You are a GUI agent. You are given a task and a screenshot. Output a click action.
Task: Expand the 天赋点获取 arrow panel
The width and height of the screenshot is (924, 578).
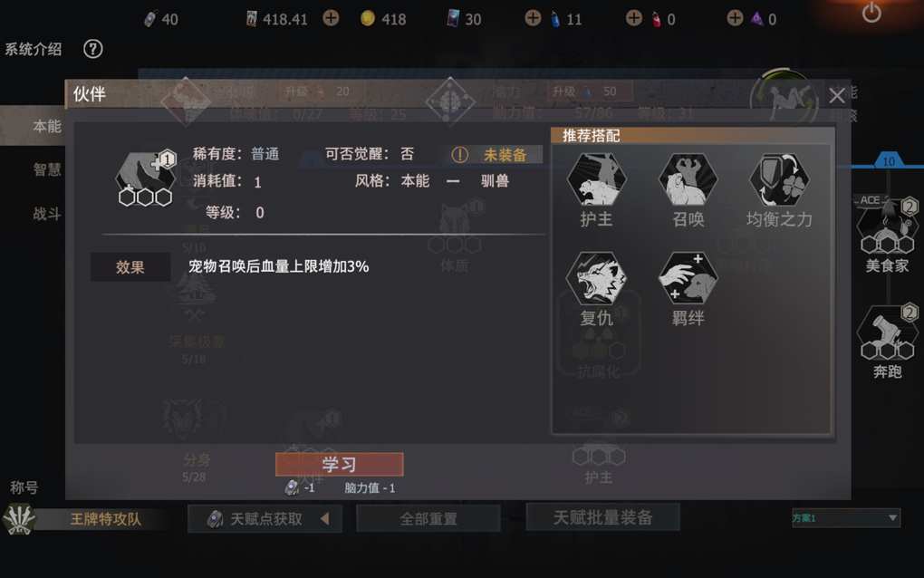324,518
